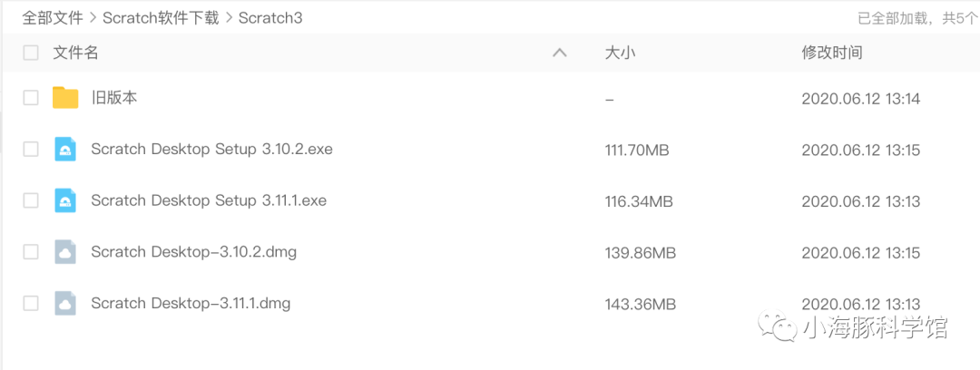The height and width of the screenshot is (370, 980).
Task: Click the Scratch Desktop-3.11.1.dmg file icon
Action: click(65, 303)
